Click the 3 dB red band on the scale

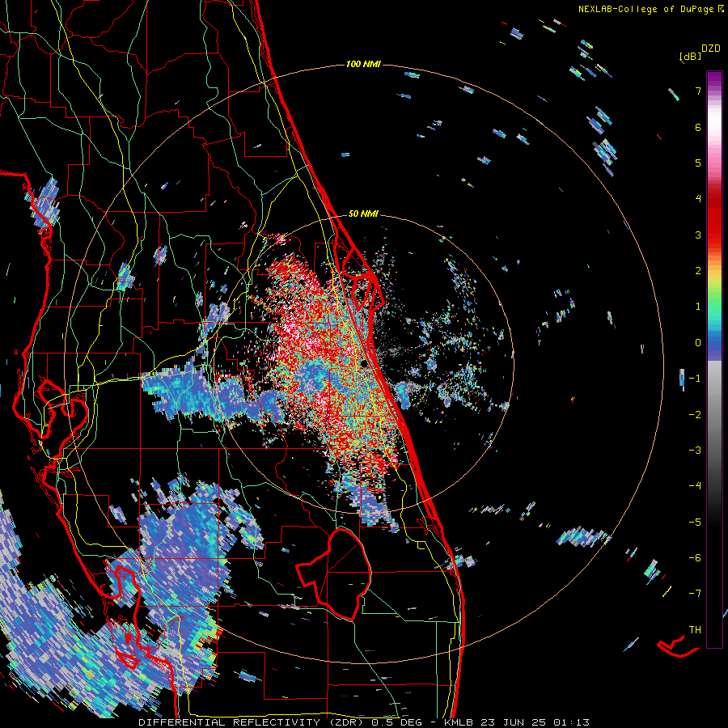(714, 235)
